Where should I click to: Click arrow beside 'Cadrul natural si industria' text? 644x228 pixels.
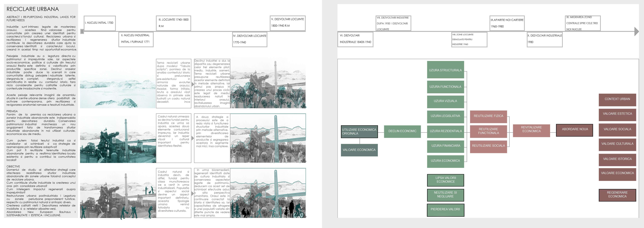pyautogui.click(x=193, y=193)
